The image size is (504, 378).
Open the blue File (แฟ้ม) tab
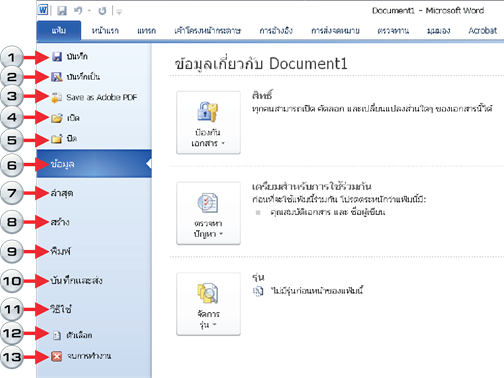coord(59,30)
